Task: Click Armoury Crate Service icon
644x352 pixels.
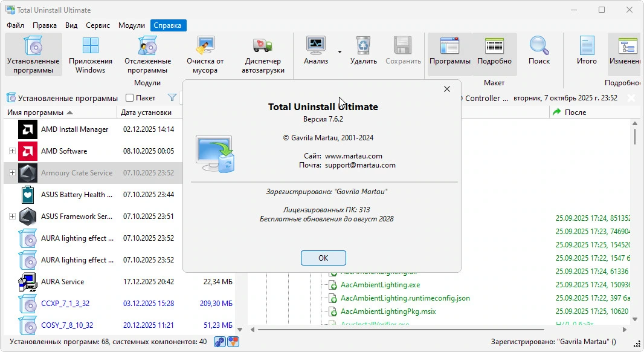Action: tap(28, 173)
